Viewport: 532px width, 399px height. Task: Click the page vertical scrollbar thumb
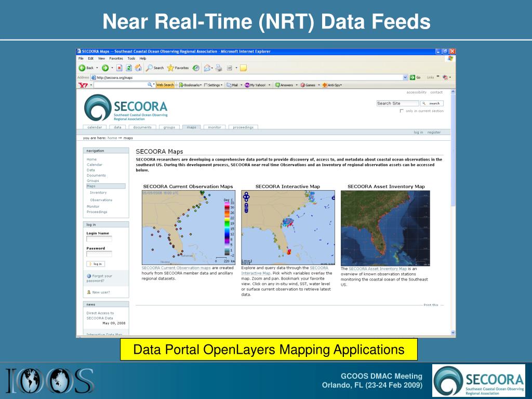click(453, 151)
